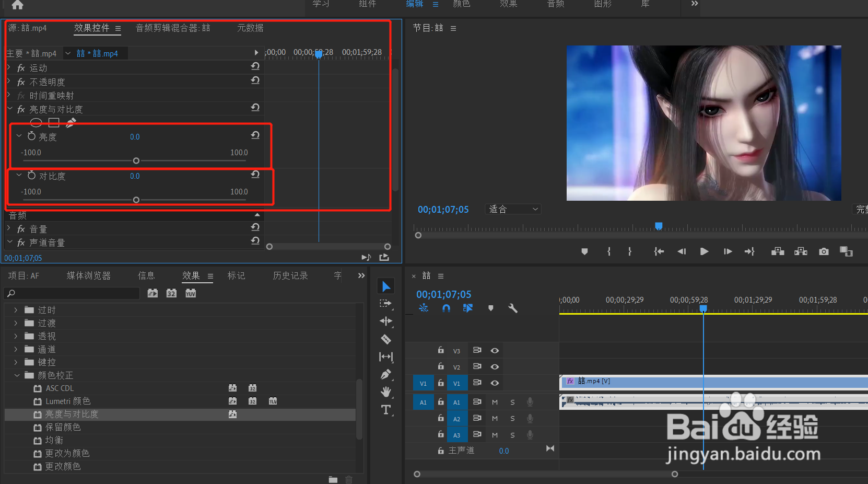Reset the 运动 effect
The height and width of the screenshot is (484, 868).
click(x=255, y=66)
